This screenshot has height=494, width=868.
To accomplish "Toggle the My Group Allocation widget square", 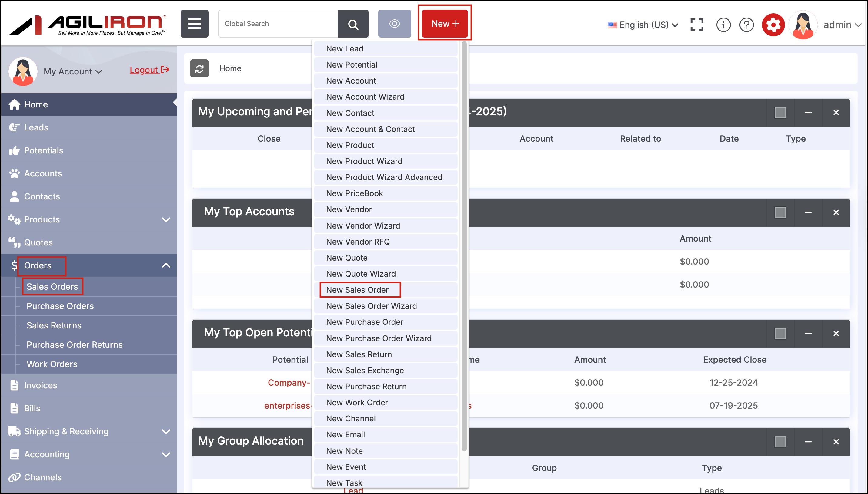I will tap(780, 442).
